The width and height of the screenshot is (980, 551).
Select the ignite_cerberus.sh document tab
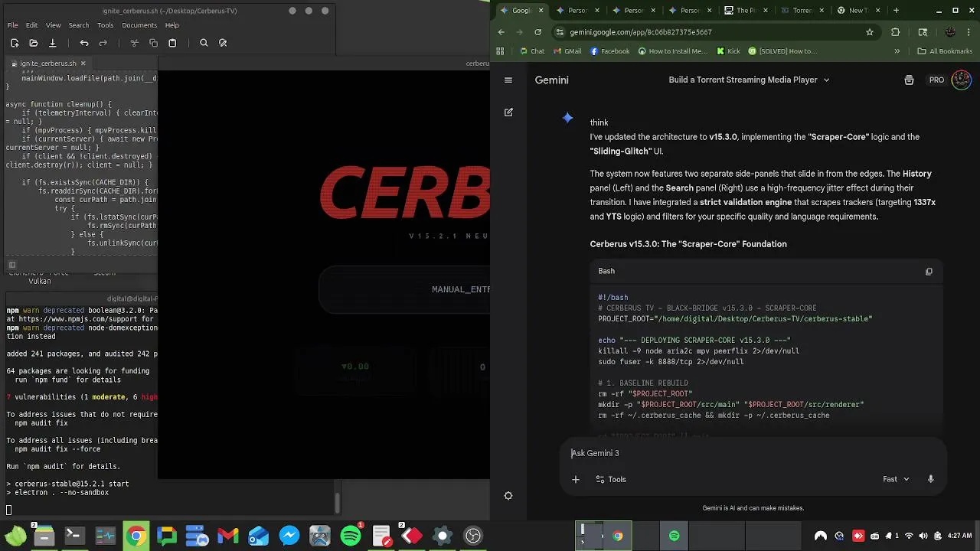pyautogui.click(x=49, y=64)
